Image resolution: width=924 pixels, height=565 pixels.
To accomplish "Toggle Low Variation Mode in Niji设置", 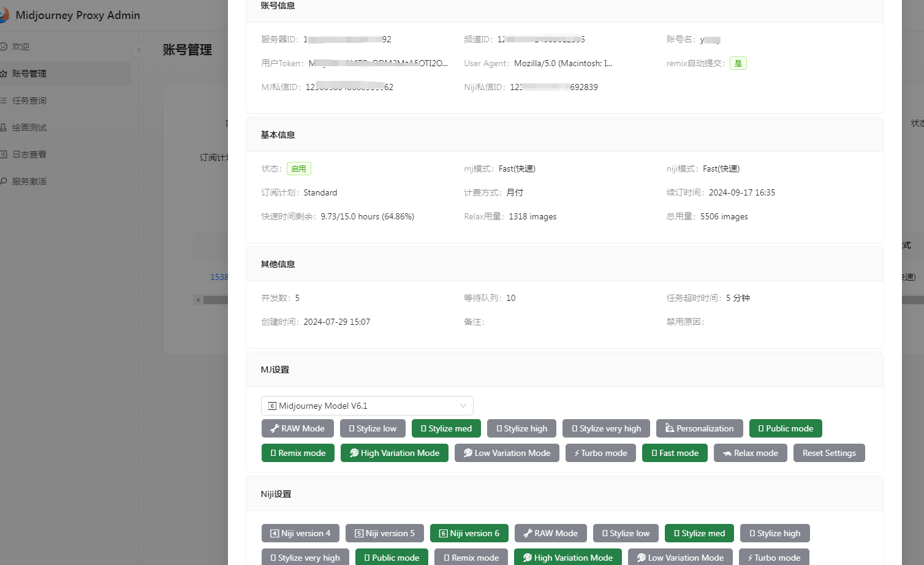I will pos(680,557).
